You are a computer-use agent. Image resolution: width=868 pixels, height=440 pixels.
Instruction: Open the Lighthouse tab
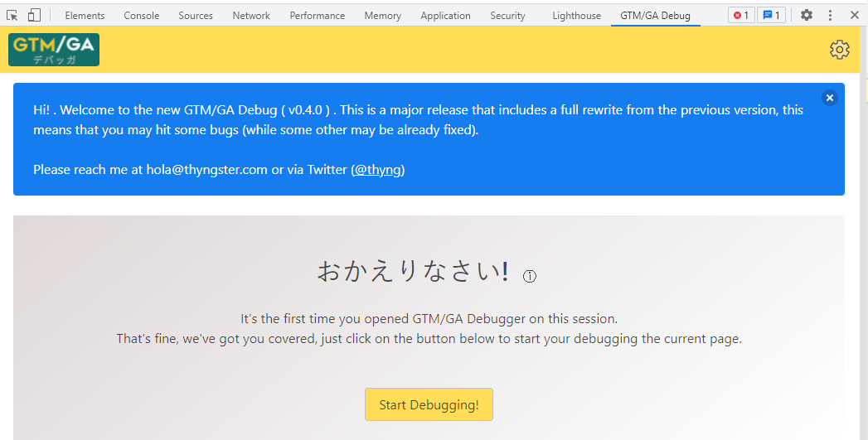click(x=576, y=16)
